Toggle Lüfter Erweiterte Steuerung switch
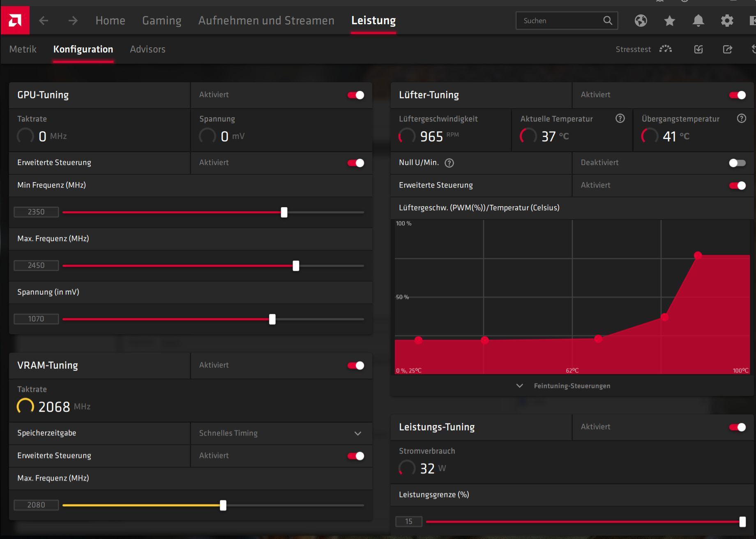 point(738,185)
